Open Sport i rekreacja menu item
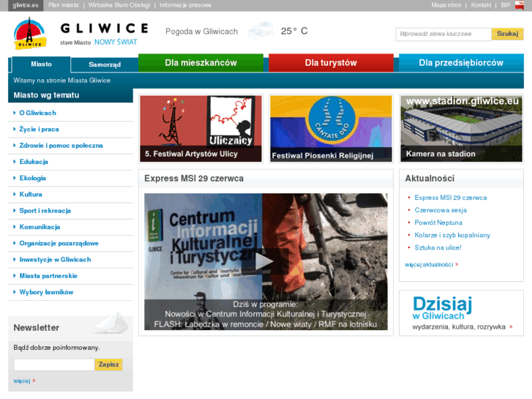 (45, 211)
